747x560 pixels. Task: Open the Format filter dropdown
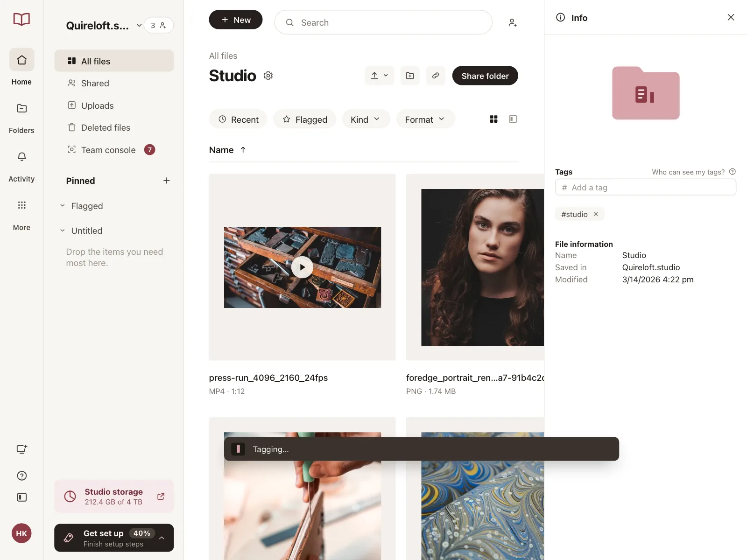pos(425,119)
